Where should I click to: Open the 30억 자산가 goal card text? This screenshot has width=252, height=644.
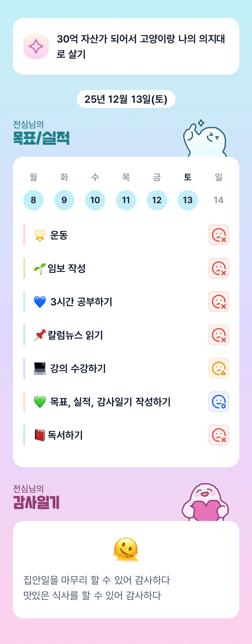pyautogui.click(x=141, y=46)
